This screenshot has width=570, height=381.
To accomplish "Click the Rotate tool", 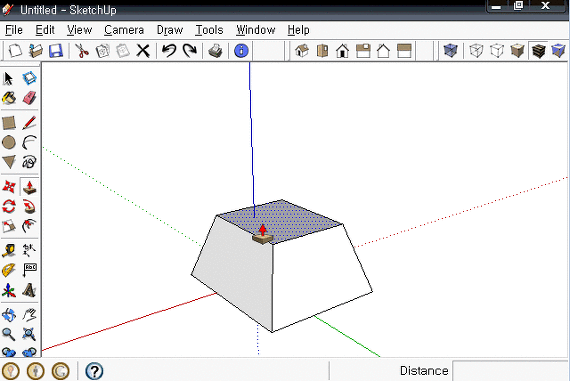I will (9, 206).
